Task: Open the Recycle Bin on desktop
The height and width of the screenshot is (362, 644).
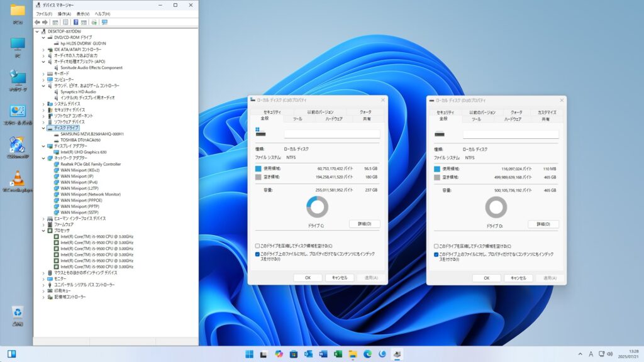Action: [x=18, y=313]
